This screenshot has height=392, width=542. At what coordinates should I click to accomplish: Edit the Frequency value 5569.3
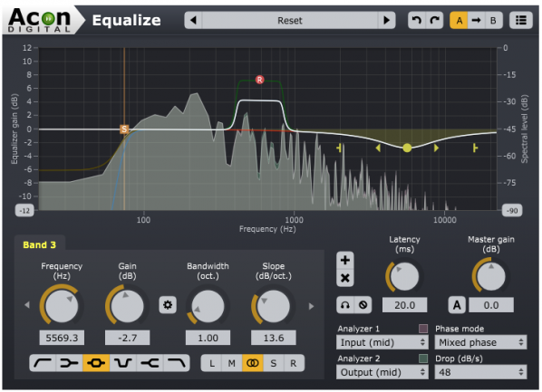click(62, 338)
